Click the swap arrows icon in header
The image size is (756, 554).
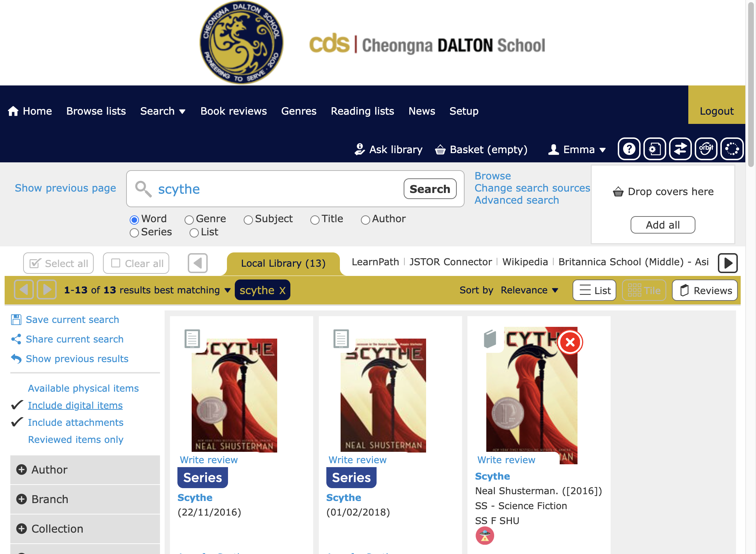(x=680, y=149)
